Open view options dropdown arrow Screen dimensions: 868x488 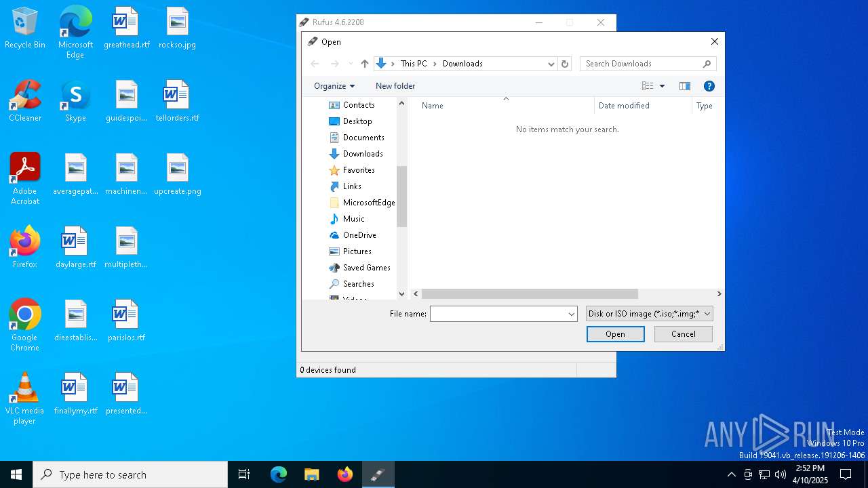click(663, 86)
